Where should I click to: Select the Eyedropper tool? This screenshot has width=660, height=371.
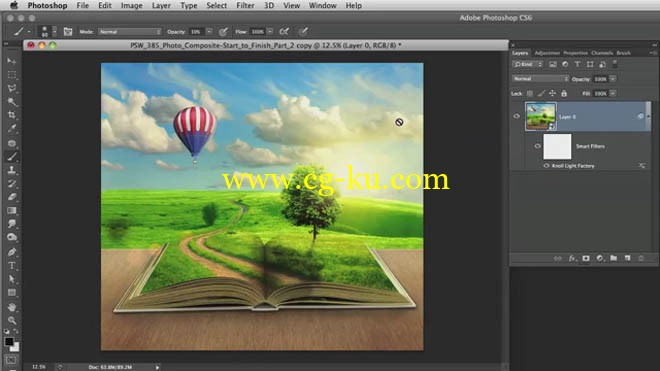(x=12, y=128)
